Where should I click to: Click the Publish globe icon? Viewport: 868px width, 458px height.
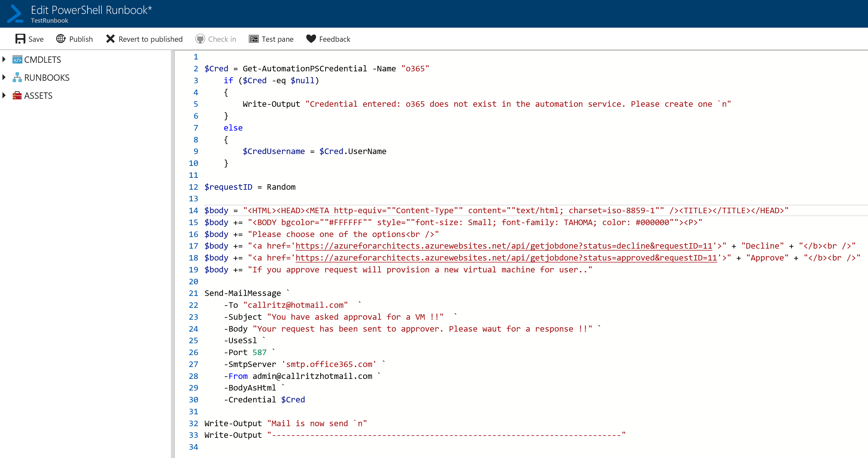point(61,39)
